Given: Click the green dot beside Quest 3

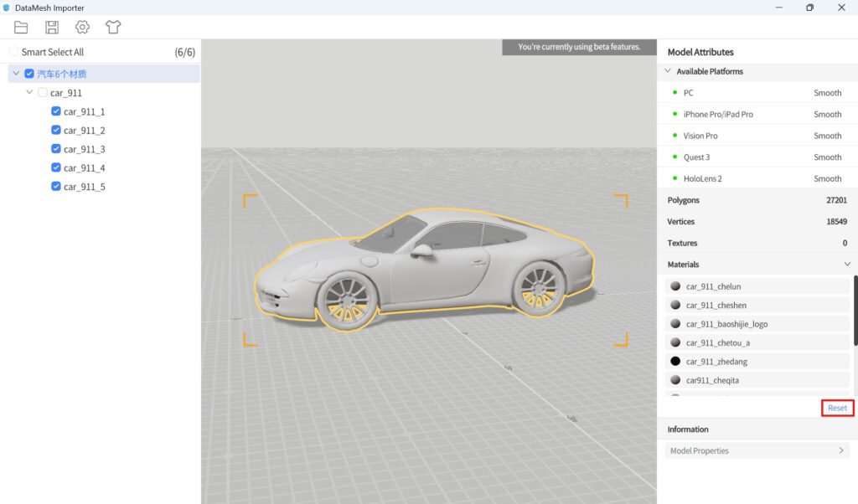Looking at the screenshot, I should pyautogui.click(x=675, y=157).
